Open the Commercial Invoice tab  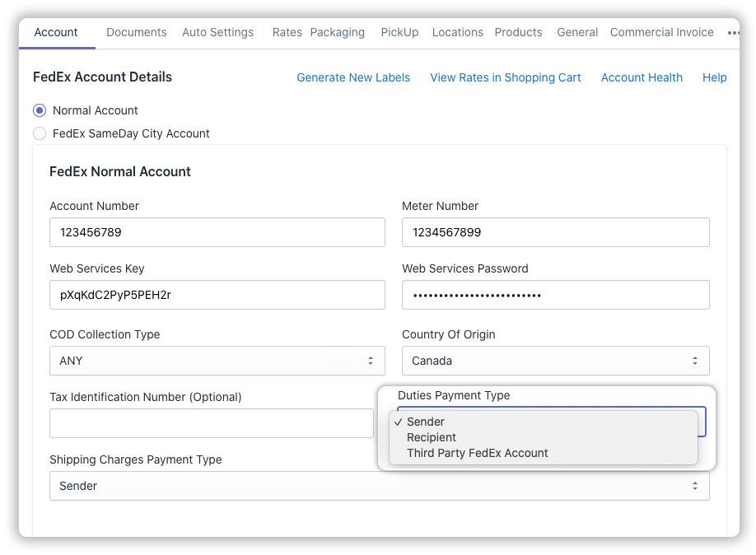(x=661, y=32)
